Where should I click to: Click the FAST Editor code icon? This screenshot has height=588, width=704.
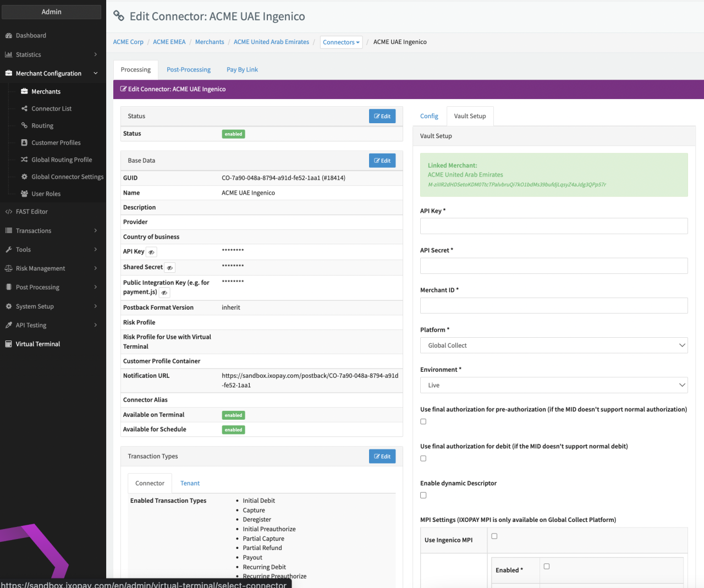point(9,212)
